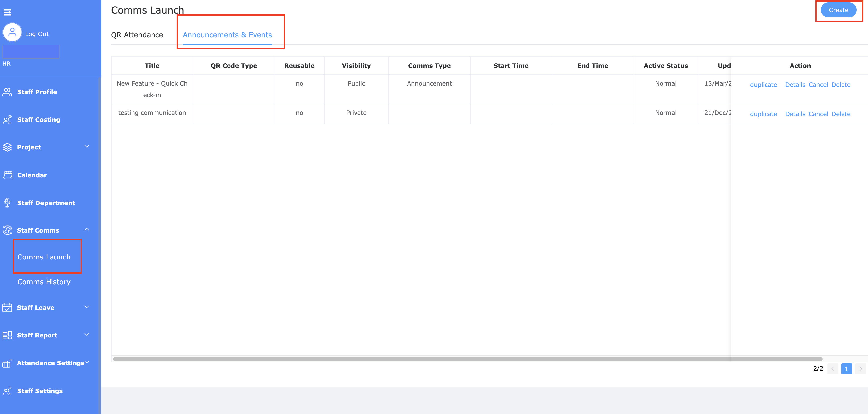Screen dimensions: 868x414
Task: Open the Comms History page
Action: tap(44, 282)
